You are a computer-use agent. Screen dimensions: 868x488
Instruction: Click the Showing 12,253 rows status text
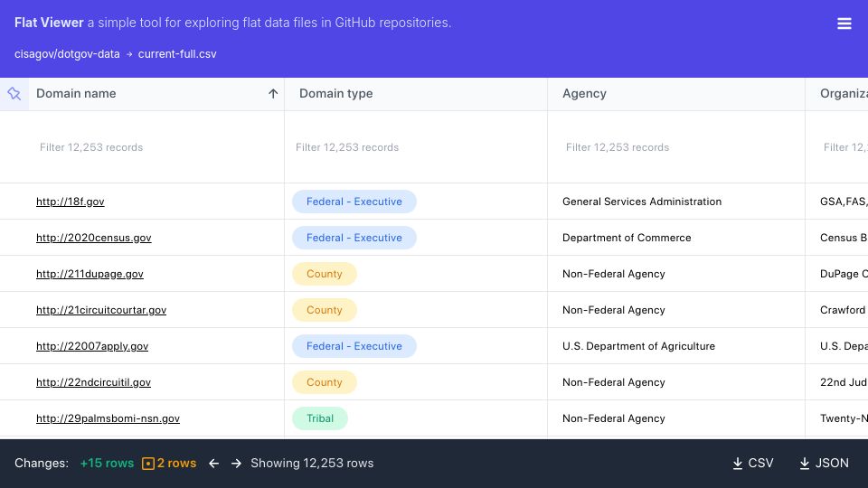pyautogui.click(x=312, y=463)
